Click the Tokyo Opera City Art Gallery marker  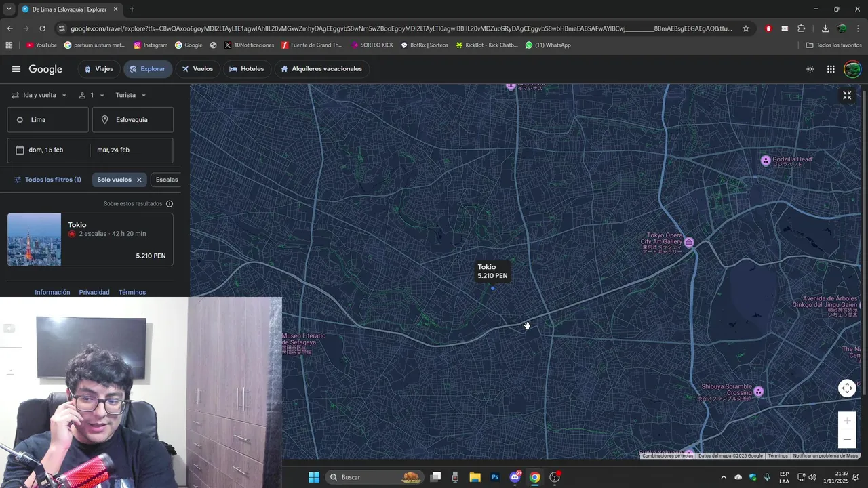pos(689,243)
